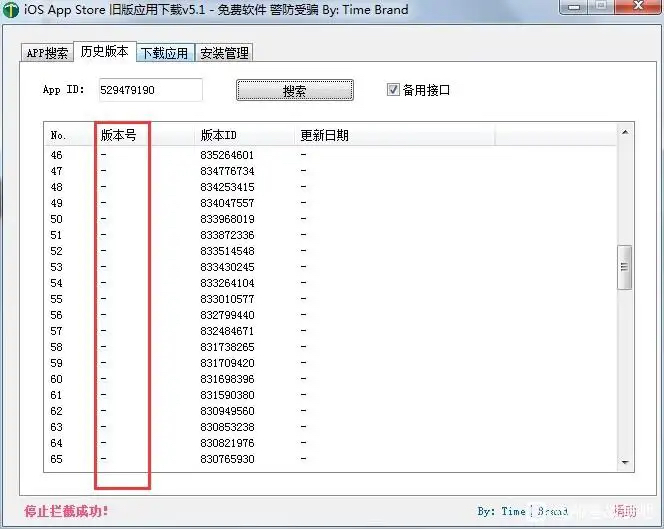
Task: Toggle the 备用接口 checkbox
Action: coord(393,90)
